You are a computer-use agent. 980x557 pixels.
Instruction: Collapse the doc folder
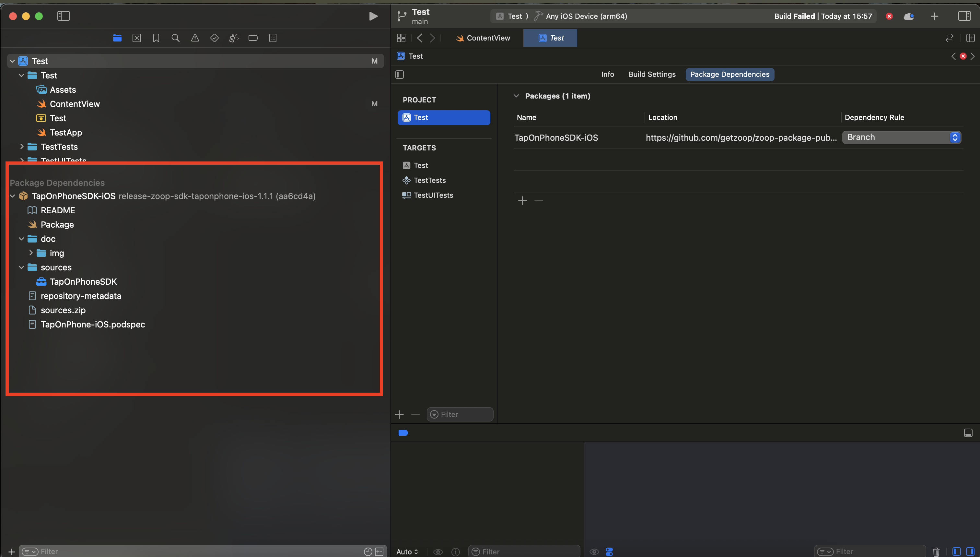[x=21, y=239]
